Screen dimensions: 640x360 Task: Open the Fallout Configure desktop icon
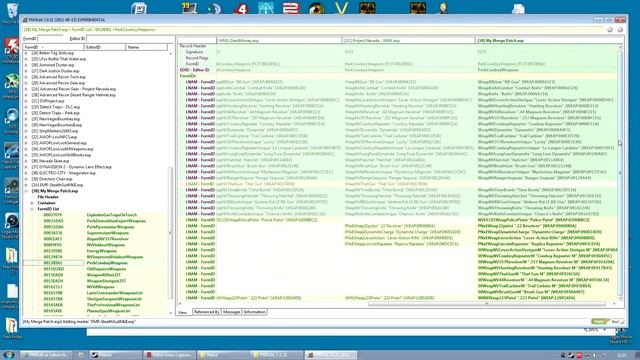coord(11,189)
